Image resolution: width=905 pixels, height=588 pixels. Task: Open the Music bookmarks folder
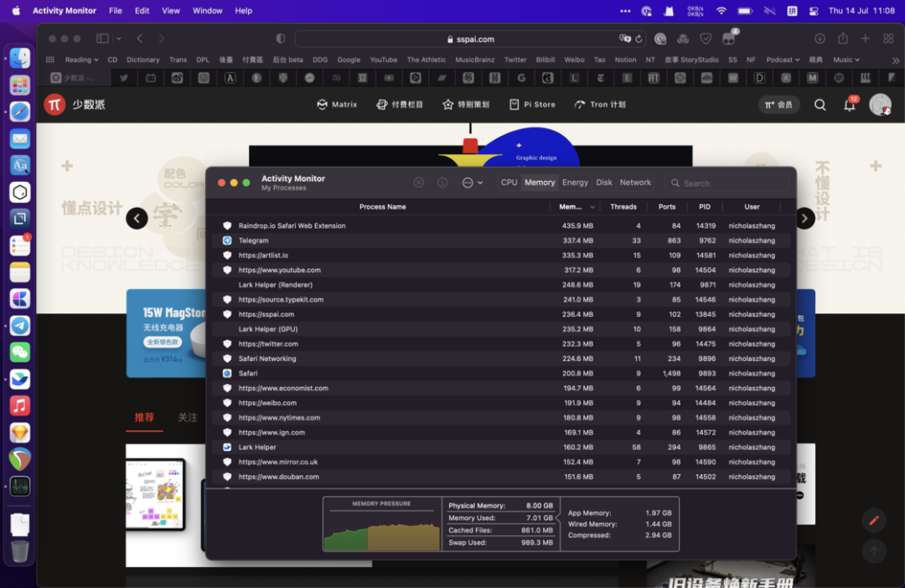pyautogui.click(x=846, y=59)
